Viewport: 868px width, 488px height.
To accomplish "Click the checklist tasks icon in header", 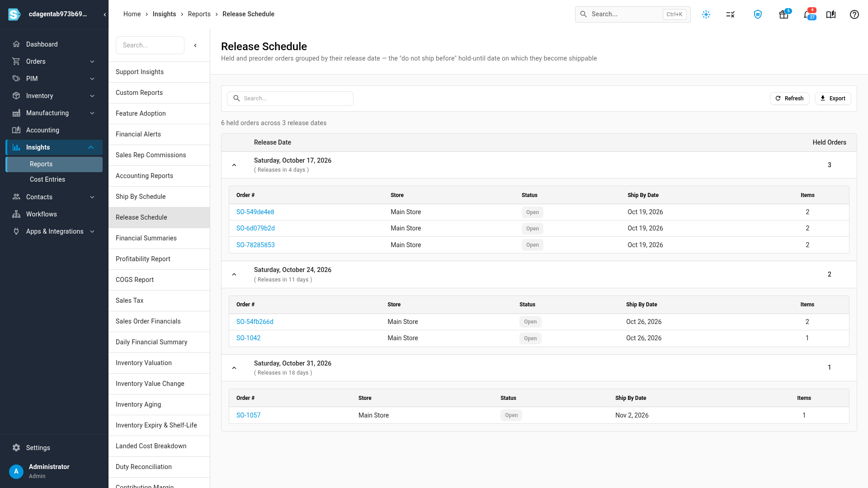I will (731, 14).
